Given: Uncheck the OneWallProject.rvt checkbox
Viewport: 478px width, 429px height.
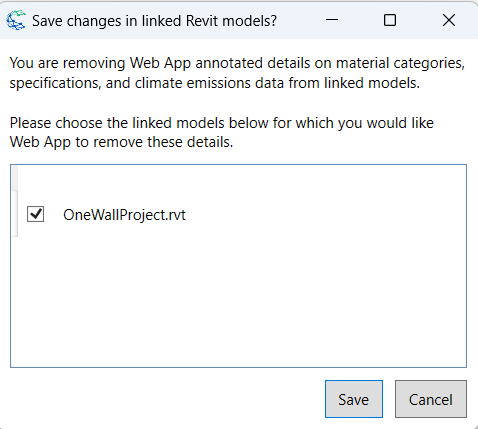Looking at the screenshot, I should point(35,214).
